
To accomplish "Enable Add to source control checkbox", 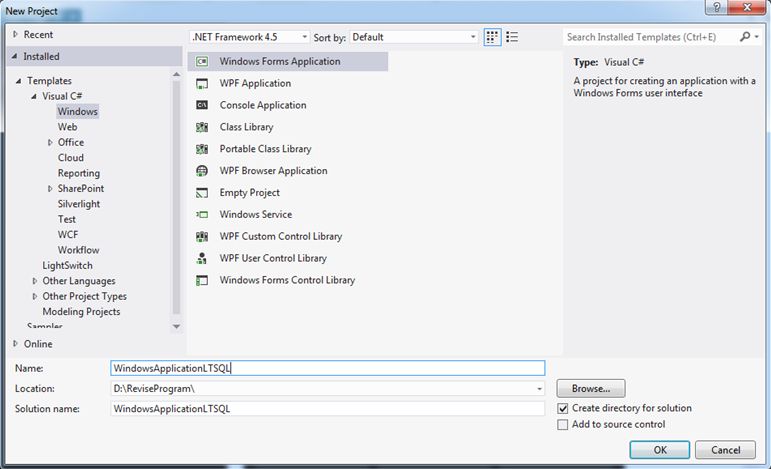I will tap(563, 425).
